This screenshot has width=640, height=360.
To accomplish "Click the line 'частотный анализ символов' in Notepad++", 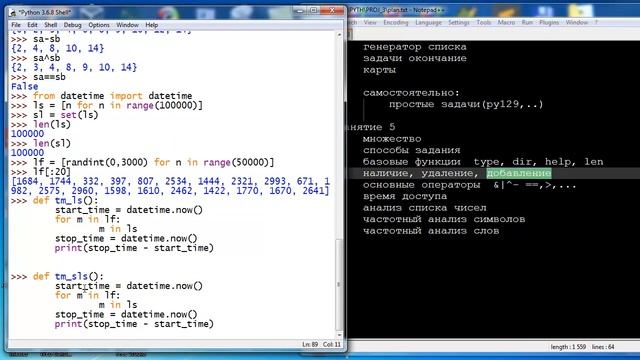I will 444,219.
